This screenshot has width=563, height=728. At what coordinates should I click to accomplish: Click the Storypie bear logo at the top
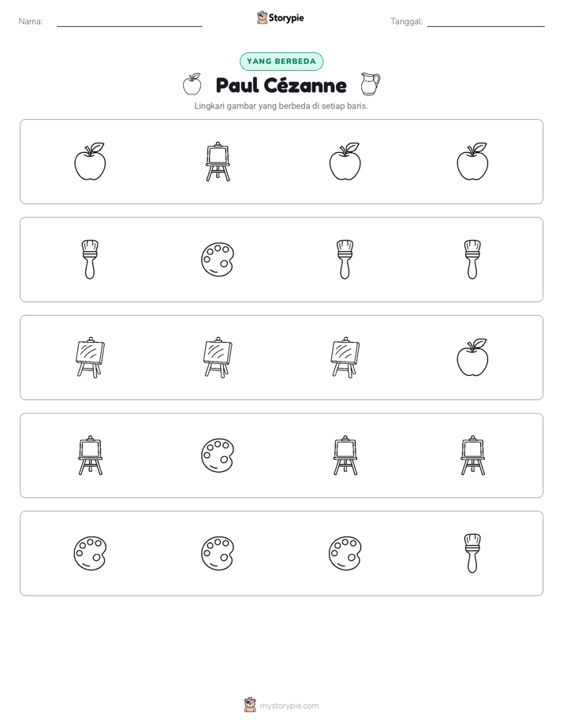point(262,17)
